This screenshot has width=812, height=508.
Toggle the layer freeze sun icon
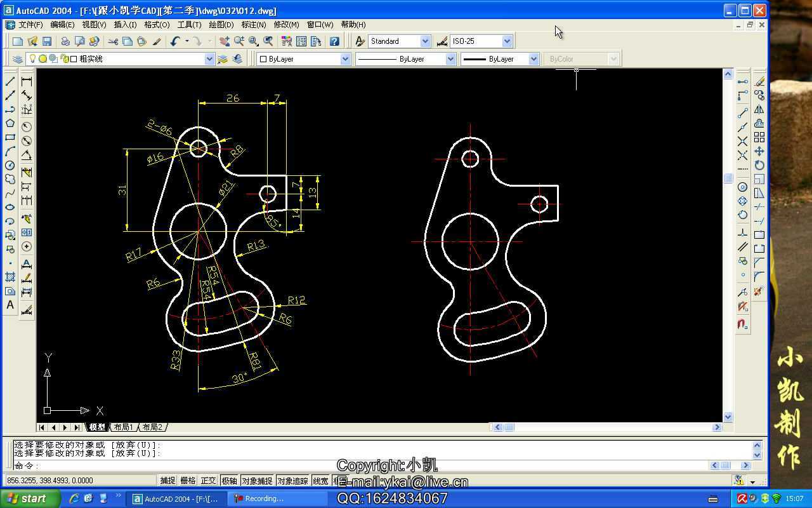(43, 58)
